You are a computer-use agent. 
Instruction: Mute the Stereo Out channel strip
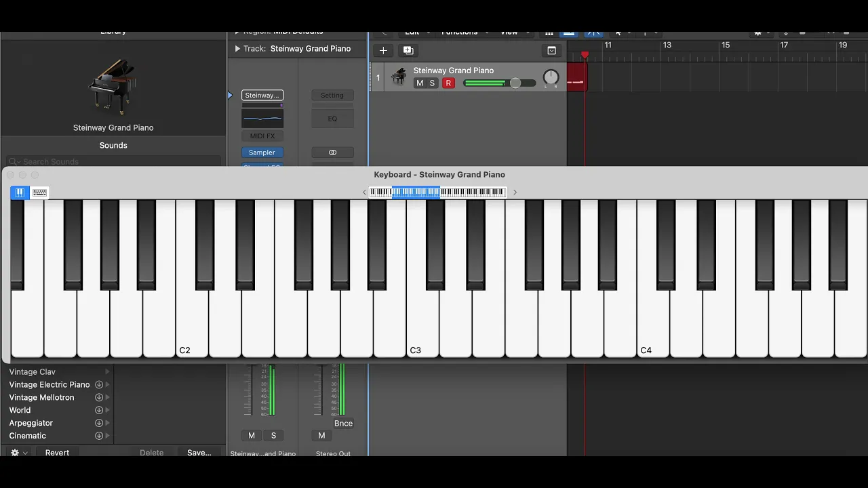(321, 436)
